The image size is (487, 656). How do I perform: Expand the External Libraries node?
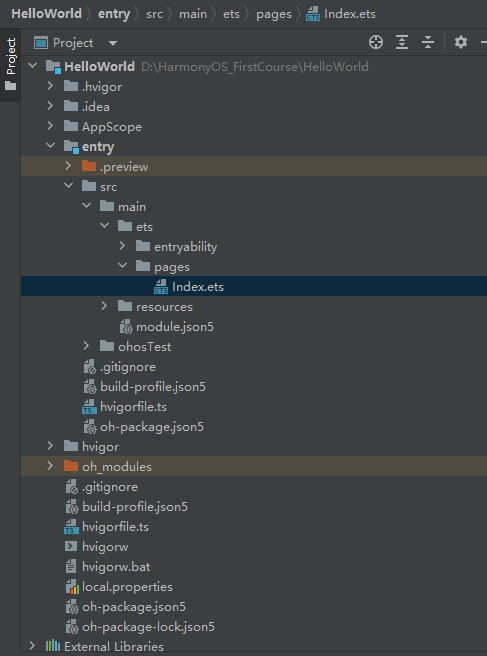[x=32, y=646]
